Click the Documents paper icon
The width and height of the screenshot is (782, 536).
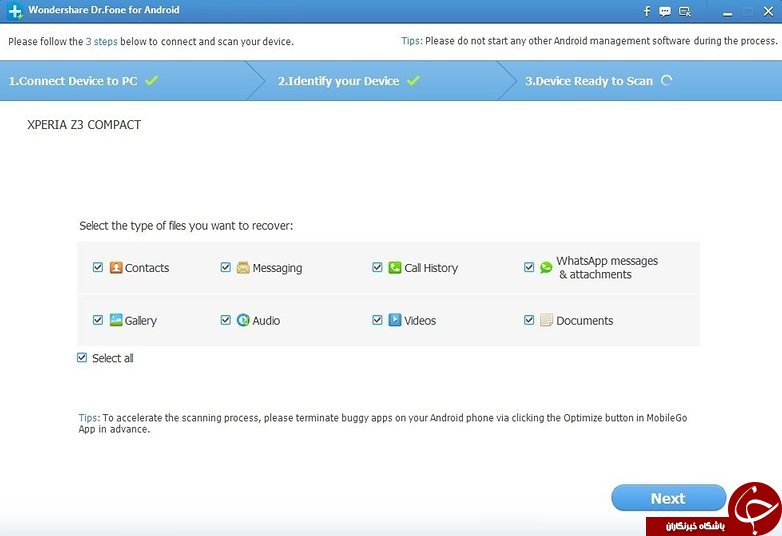[x=546, y=320]
